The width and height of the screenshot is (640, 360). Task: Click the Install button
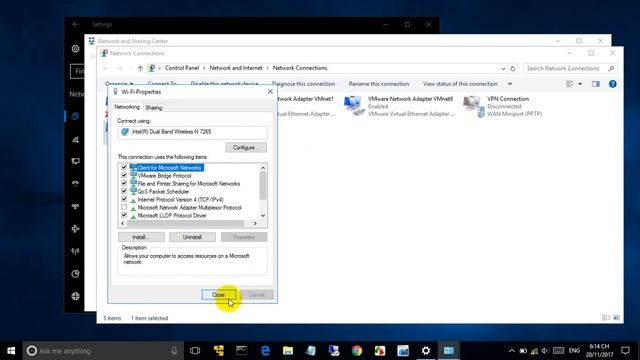141,237
